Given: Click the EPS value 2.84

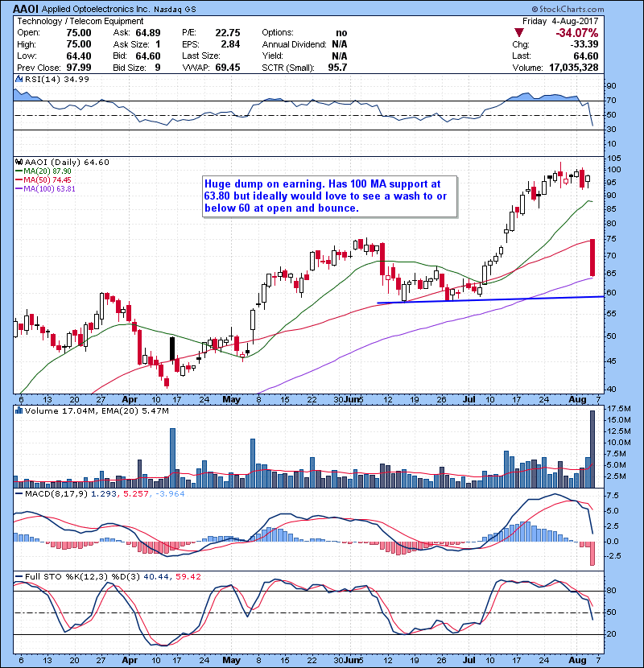Looking at the screenshot, I should pos(230,44).
